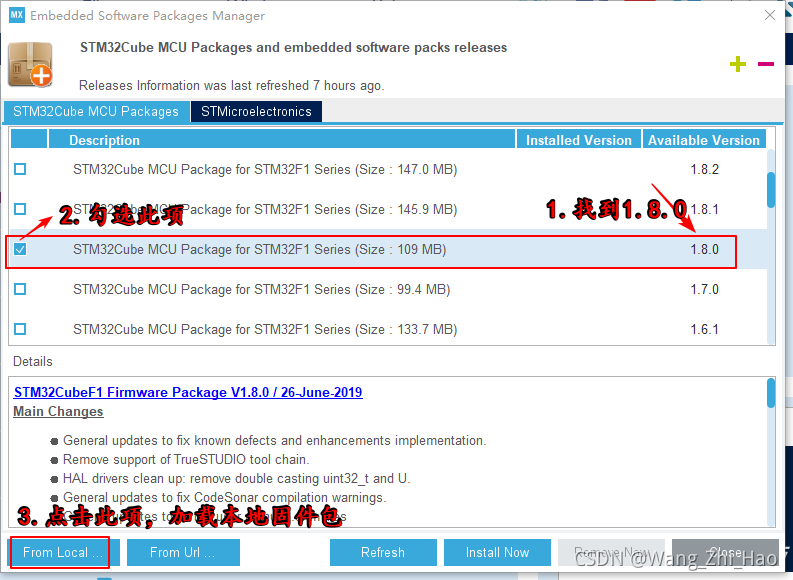Select the 133.7 MB STM32F1 package row
Viewport: 793px width, 580px height.
(x=388, y=329)
